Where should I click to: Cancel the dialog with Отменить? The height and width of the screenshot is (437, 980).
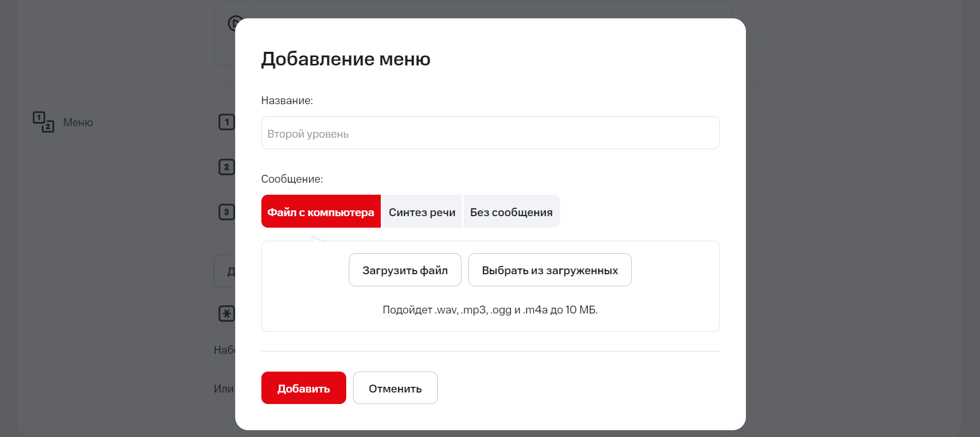click(x=395, y=388)
